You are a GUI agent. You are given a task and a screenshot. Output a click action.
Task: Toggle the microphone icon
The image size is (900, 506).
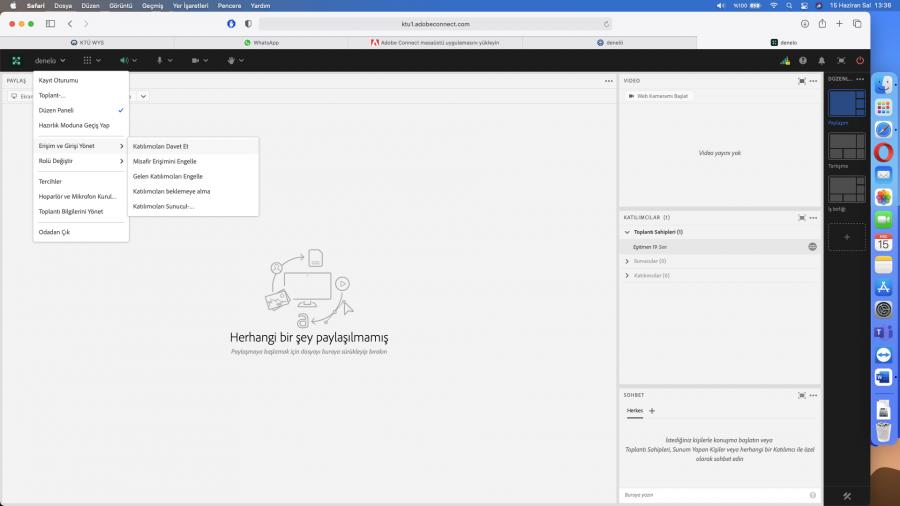pyautogui.click(x=160, y=60)
